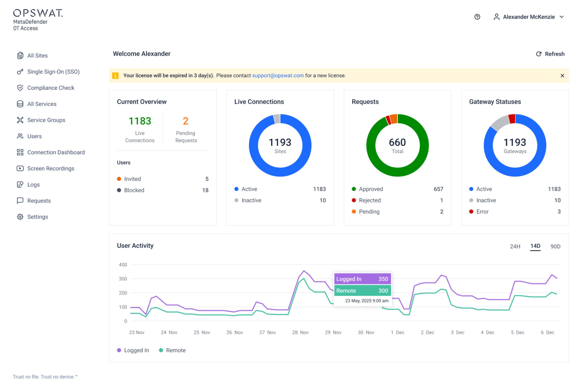The width and height of the screenshot is (581, 392).
Task: Refresh the dashboard data
Action: 550,54
